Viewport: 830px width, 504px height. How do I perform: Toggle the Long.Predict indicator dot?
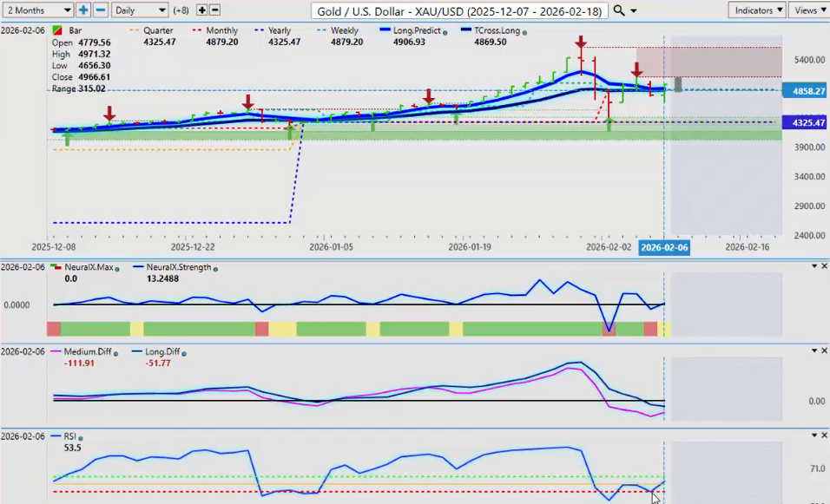(x=445, y=32)
